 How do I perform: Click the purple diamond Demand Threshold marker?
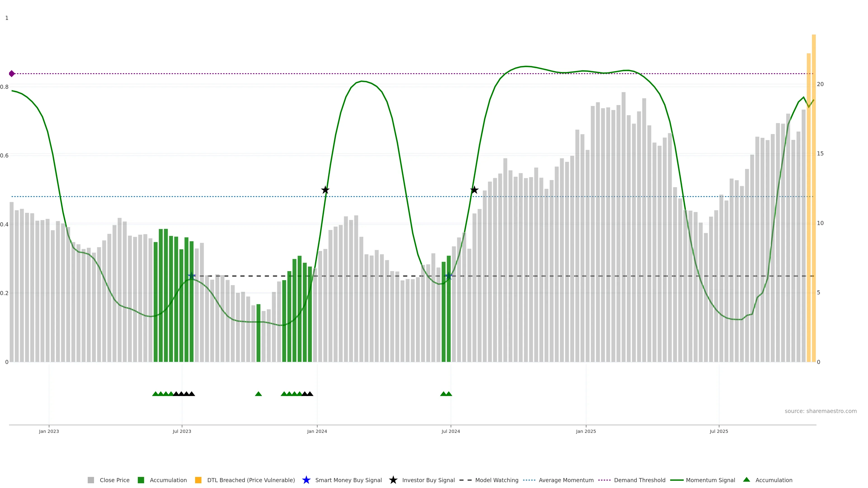coord(12,73)
